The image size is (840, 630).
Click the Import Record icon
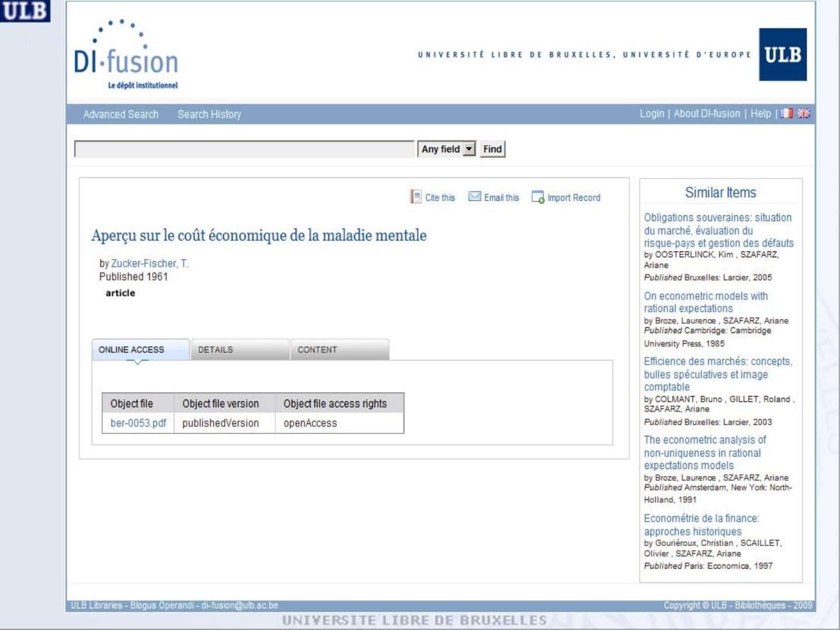537,197
